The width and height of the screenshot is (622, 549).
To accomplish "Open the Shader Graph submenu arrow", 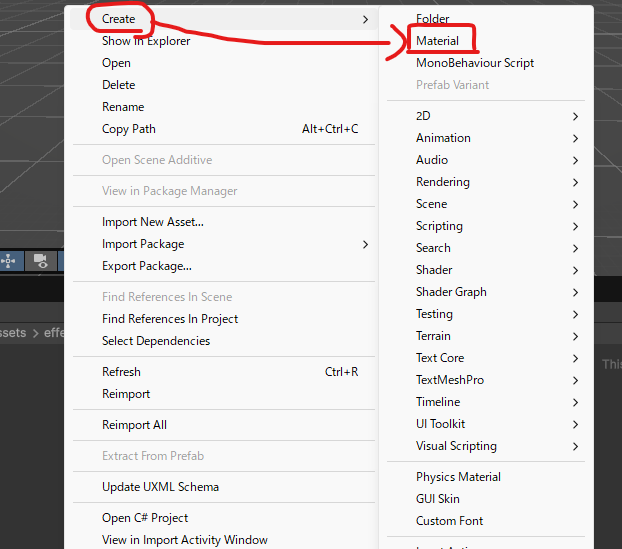I will (576, 292).
